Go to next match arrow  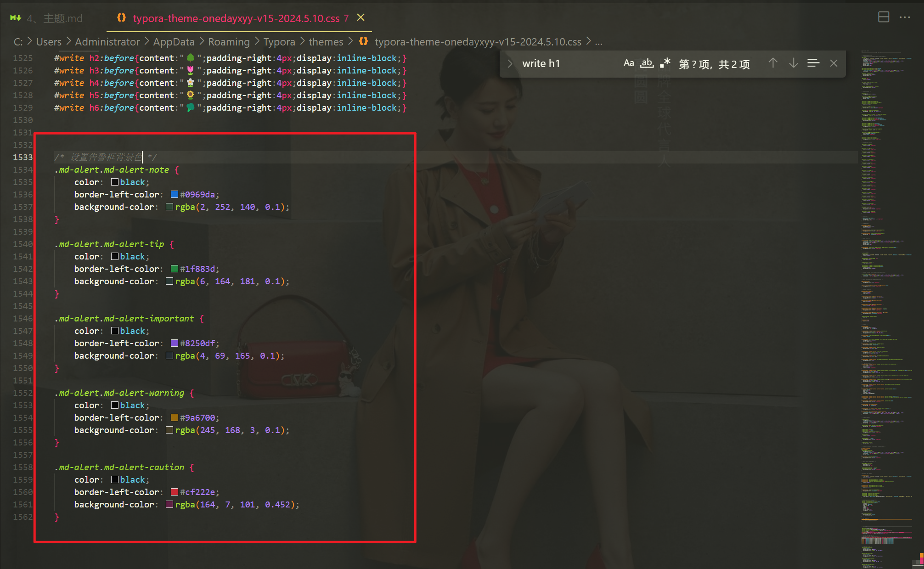(793, 63)
